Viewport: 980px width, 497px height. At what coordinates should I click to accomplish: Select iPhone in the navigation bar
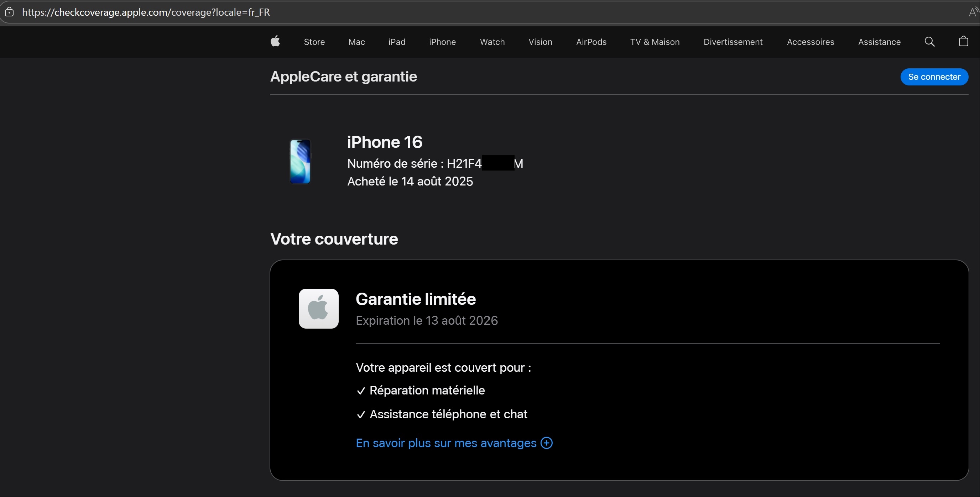(x=442, y=42)
